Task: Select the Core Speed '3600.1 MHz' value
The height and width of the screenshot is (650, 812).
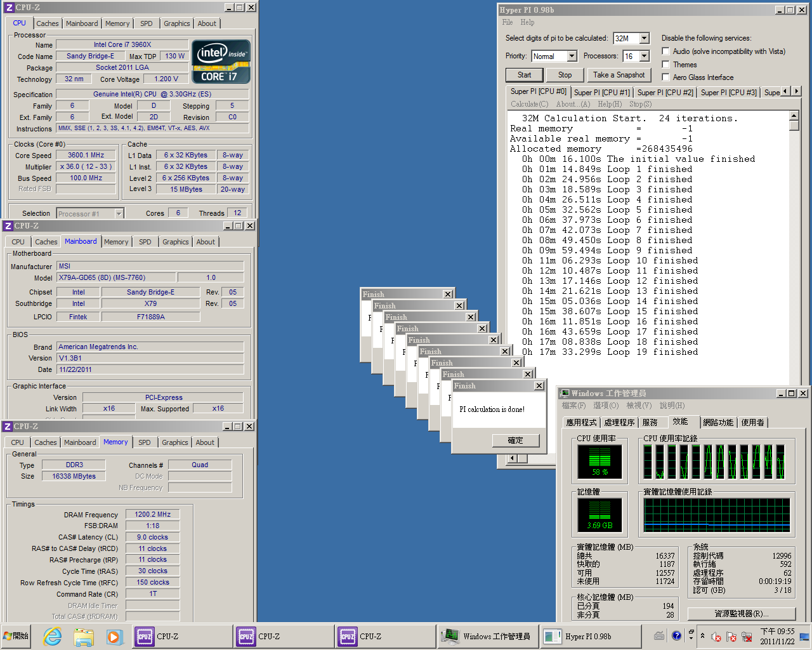Action: (86, 156)
